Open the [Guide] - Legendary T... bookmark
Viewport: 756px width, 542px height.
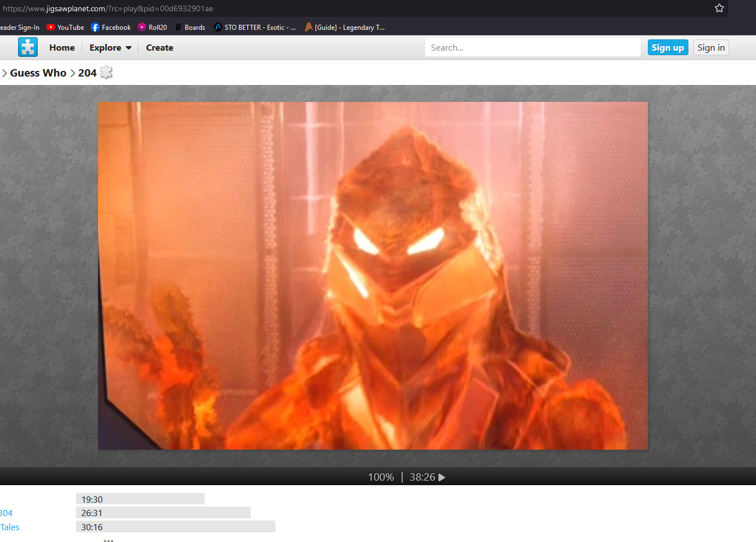345,27
